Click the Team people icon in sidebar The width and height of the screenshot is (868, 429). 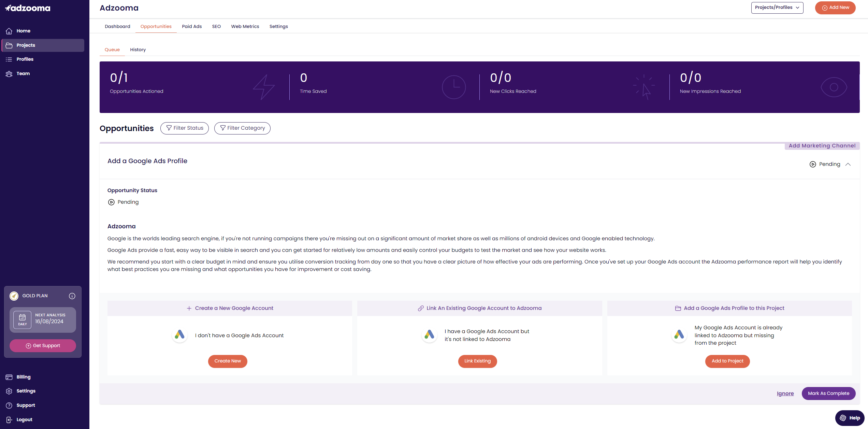9,74
